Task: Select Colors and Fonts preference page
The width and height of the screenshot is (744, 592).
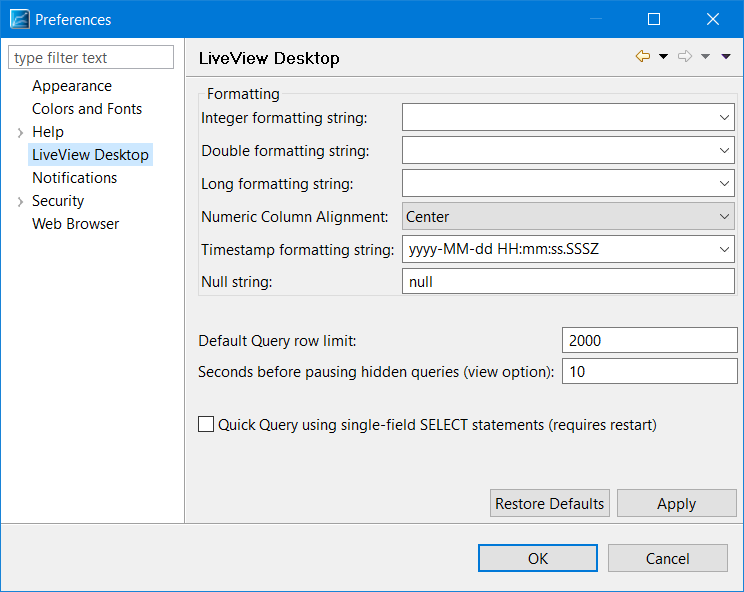Action: [x=87, y=109]
